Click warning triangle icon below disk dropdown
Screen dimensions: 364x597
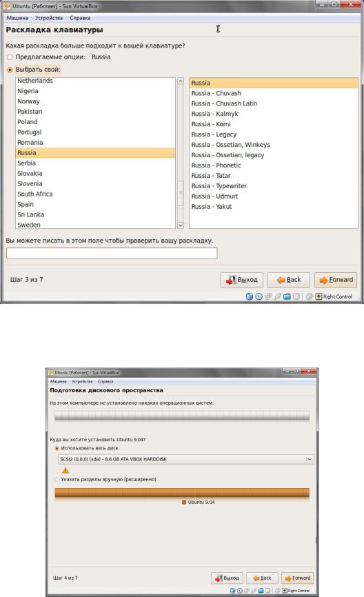[65, 470]
